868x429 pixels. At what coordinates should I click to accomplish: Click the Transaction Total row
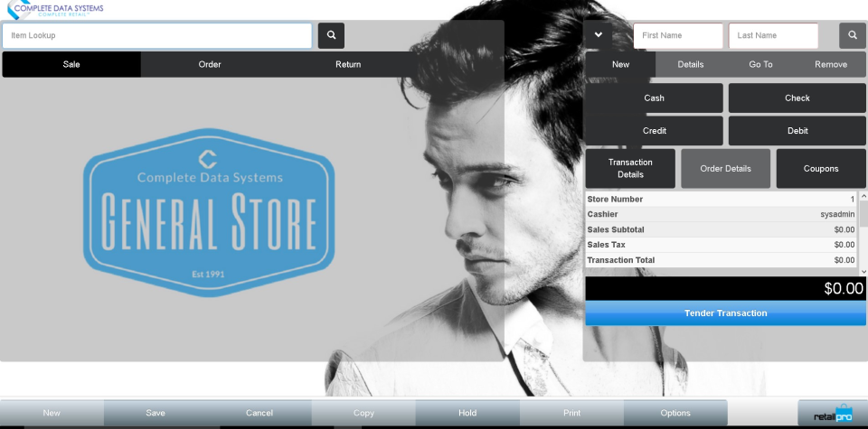(722, 260)
